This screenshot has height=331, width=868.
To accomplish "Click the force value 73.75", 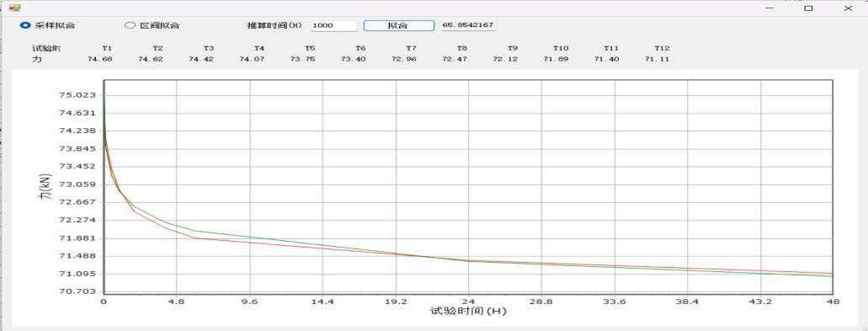I will coord(303,59).
